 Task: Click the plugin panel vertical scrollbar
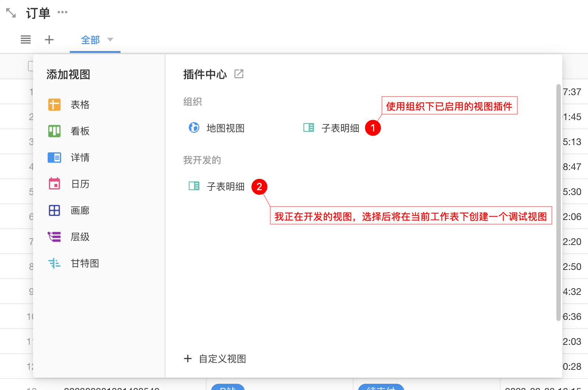(x=559, y=202)
